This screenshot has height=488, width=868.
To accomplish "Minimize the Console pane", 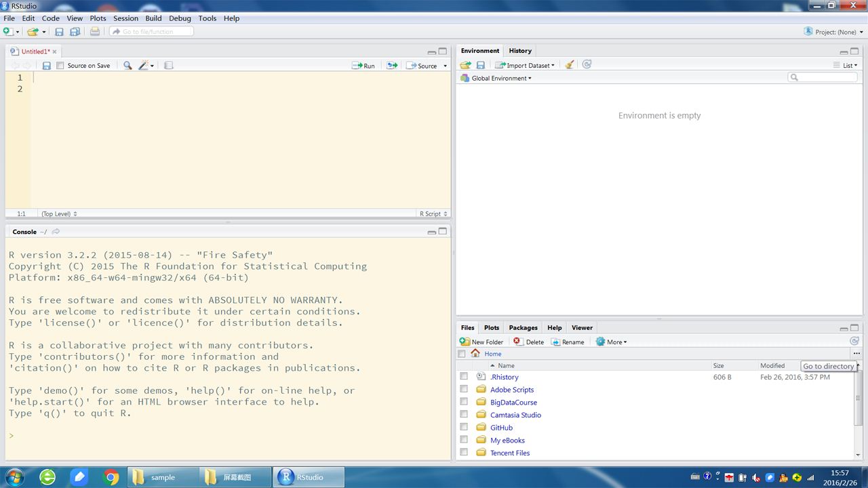I will pos(431,232).
